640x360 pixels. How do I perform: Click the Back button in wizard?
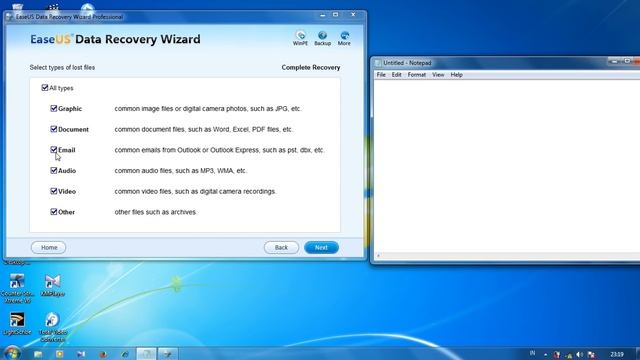pyautogui.click(x=281, y=247)
